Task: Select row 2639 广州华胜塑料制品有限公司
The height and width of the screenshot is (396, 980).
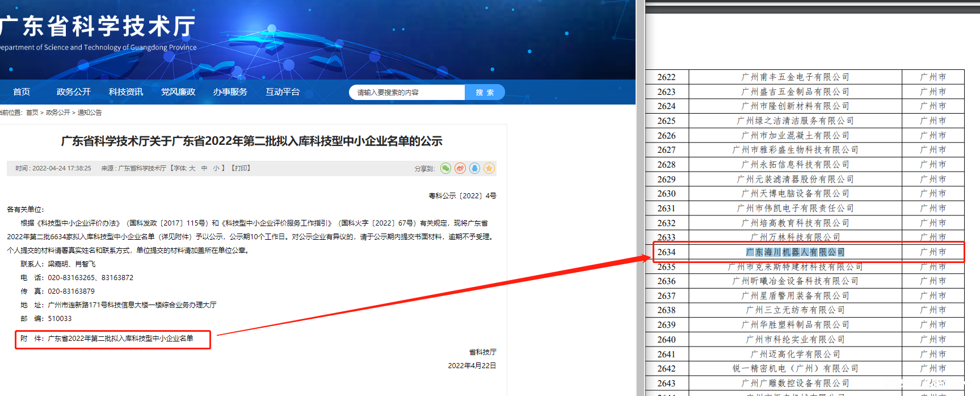Action: click(x=805, y=325)
